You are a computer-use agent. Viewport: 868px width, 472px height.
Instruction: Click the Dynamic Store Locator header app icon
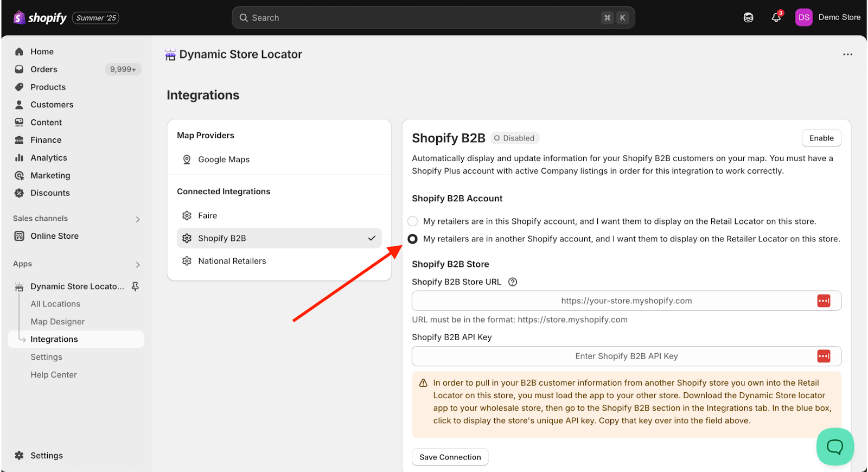point(170,54)
